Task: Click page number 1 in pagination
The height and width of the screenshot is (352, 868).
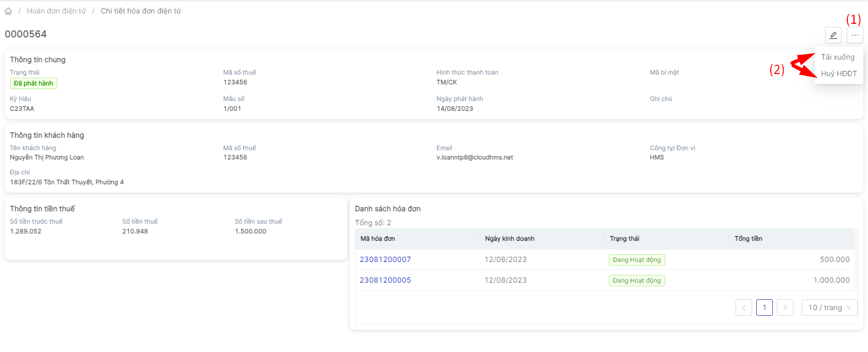Action: [764, 307]
